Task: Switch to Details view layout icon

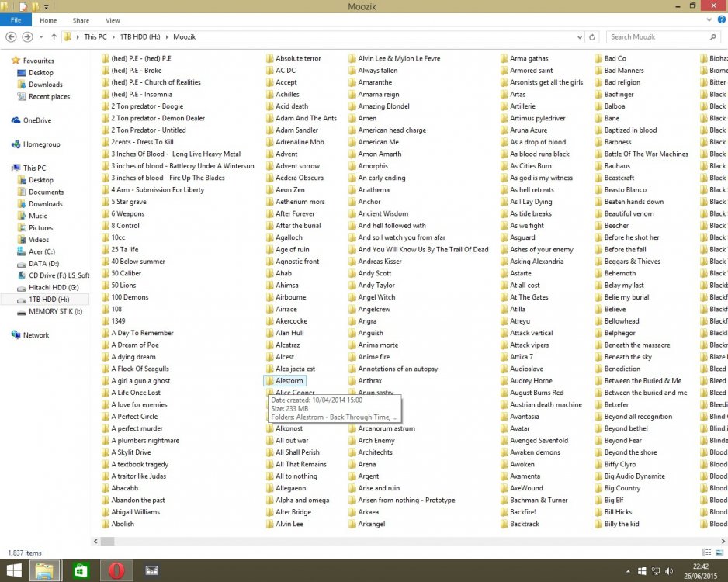Action: coord(706,553)
